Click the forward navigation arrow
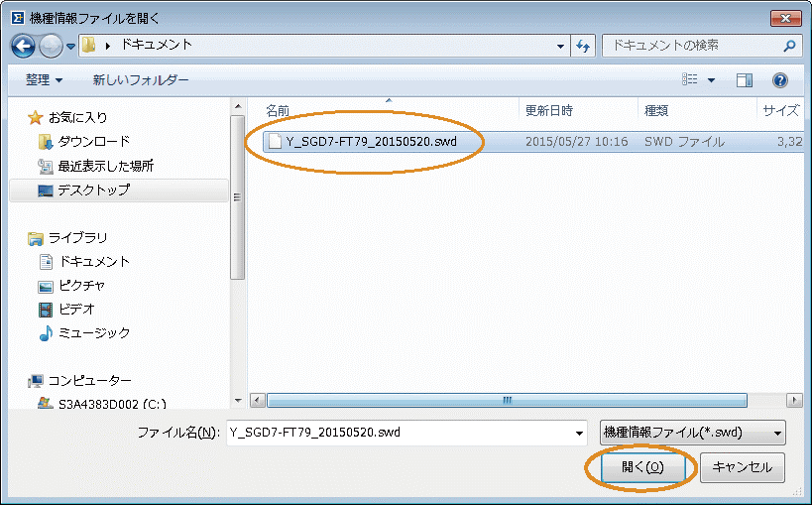The image size is (812, 505). click(51, 47)
